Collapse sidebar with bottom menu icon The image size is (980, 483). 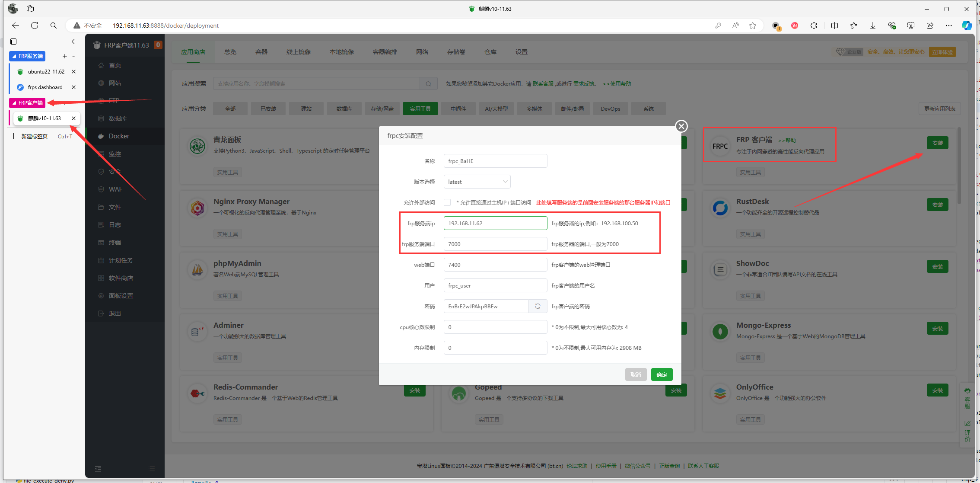(x=98, y=469)
